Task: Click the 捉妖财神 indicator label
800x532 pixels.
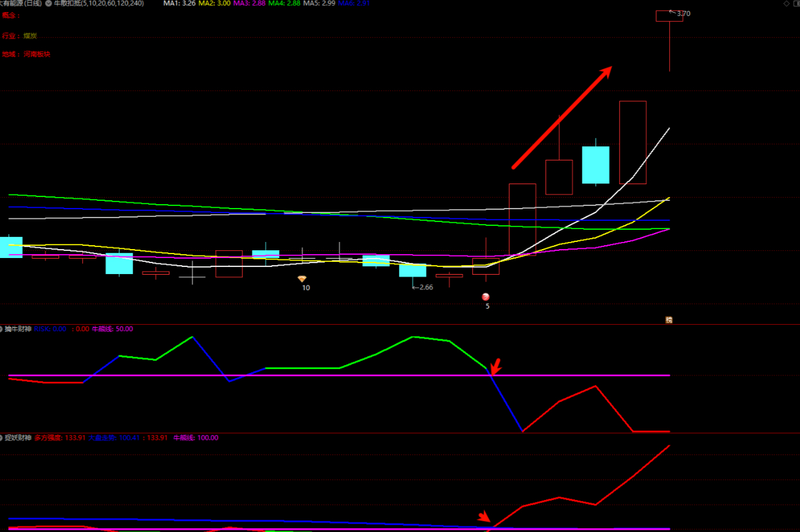Action: coord(18,438)
